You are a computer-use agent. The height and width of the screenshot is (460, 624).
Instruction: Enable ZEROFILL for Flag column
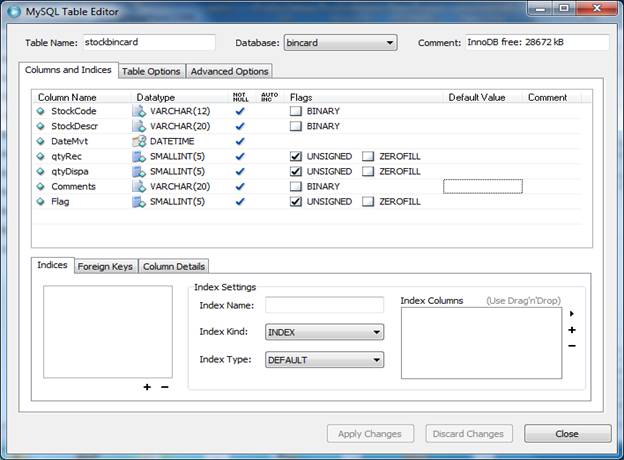click(368, 201)
